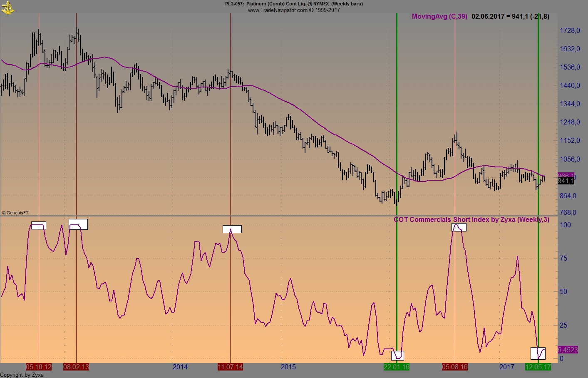Click the low signal box near 22.01.16
Viewport: 588px width, 378px height.
398,355
